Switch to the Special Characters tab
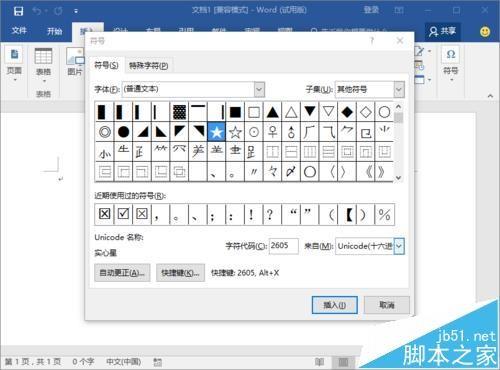The width and height of the screenshot is (500, 370). click(x=149, y=66)
